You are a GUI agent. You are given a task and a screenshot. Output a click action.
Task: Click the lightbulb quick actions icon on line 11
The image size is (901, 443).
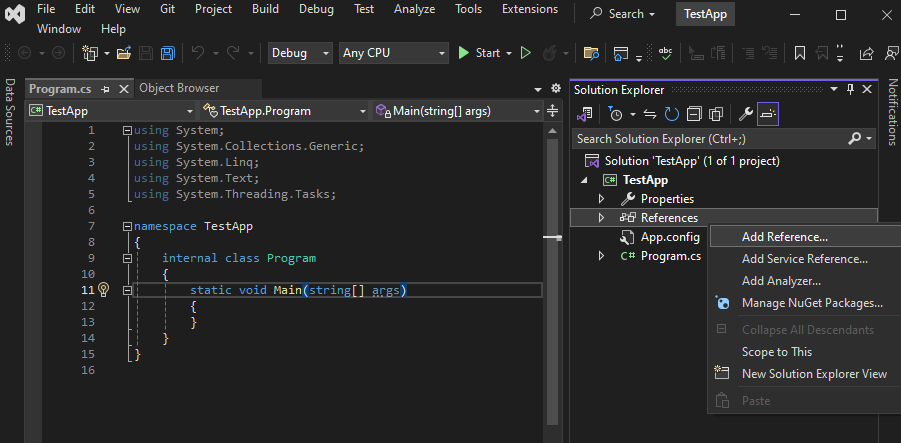(103, 289)
